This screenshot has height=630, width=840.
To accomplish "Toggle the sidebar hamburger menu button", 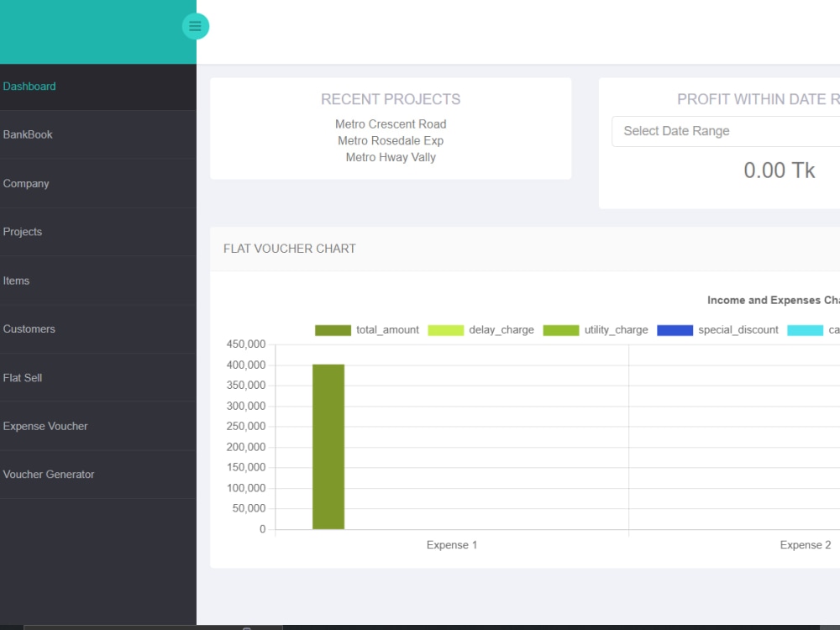I will click(195, 26).
